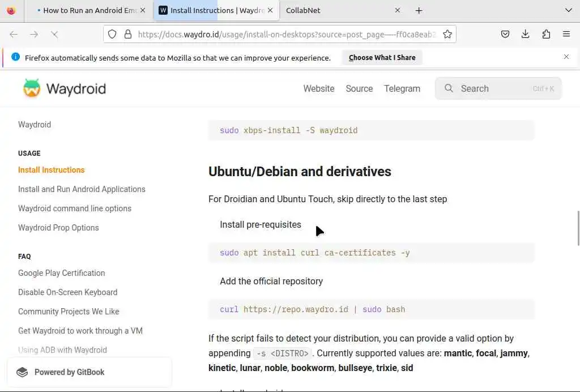Screen dimensions: 580x392
Task: Click the Waydroid brand name text
Action: [76, 89]
